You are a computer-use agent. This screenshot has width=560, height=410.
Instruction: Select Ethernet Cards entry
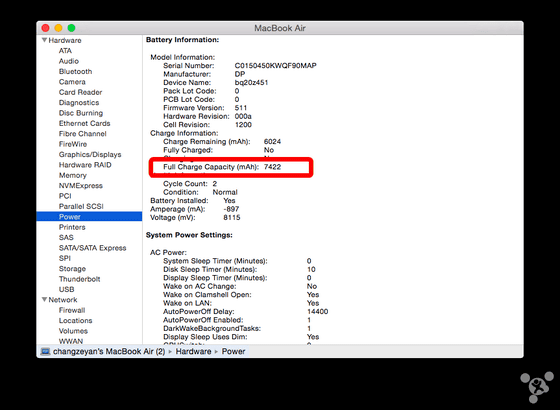click(x=84, y=123)
